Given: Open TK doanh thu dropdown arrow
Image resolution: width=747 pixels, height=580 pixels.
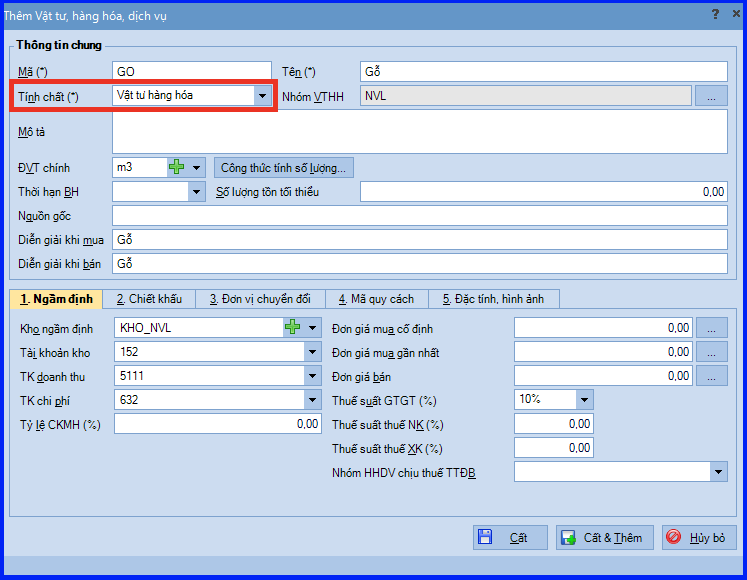Looking at the screenshot, I should [x=313, y=376].
